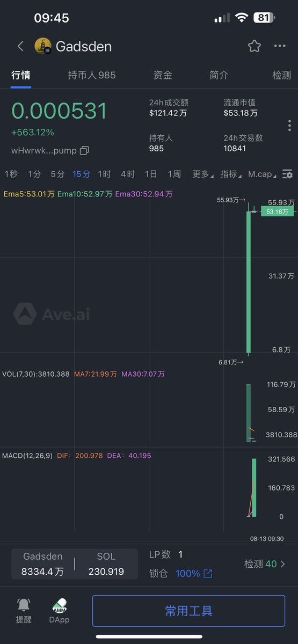Expand the 更多 timeframe dropdown

pyautogui.click(x=202, y=174)
